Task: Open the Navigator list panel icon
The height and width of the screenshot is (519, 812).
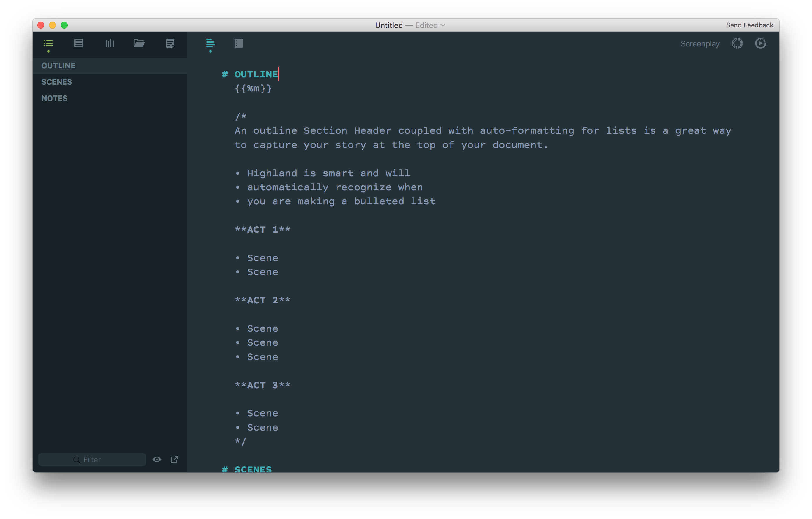Action: pyautogui.click(x=48, y=43)
